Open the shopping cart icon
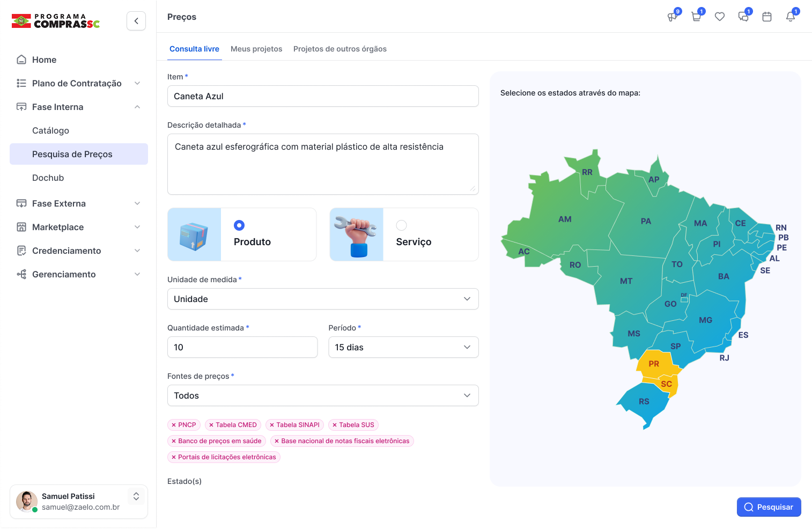This screenshot has height=529, width=812. pyautogui.click(x=696, y=17)
